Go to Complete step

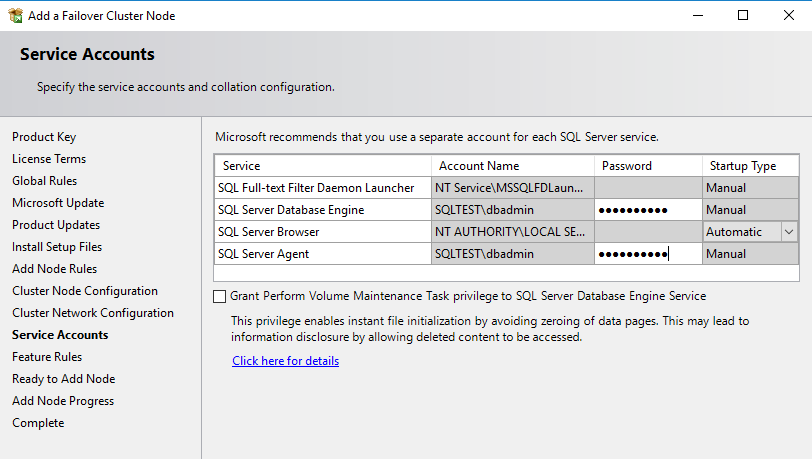pos(38,423)
